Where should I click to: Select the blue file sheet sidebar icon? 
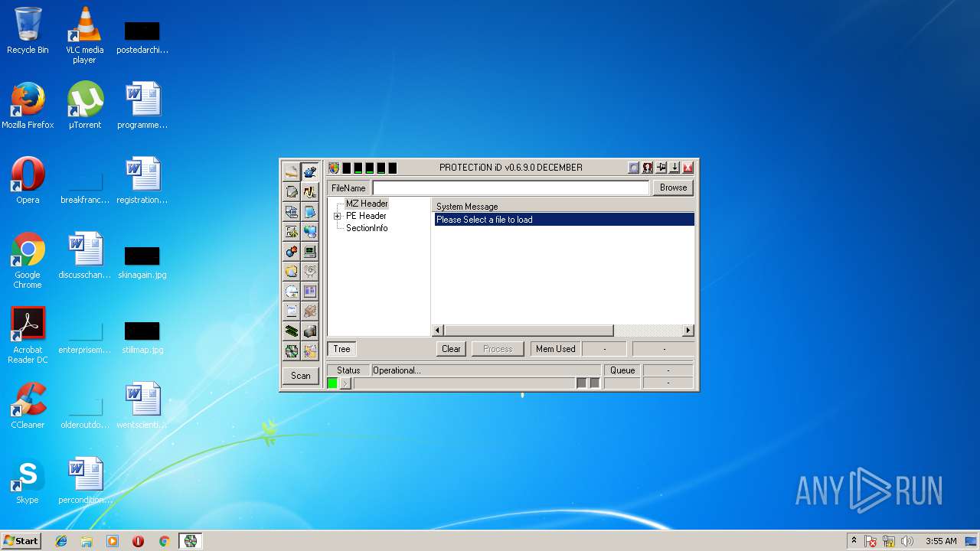(310, 211)
